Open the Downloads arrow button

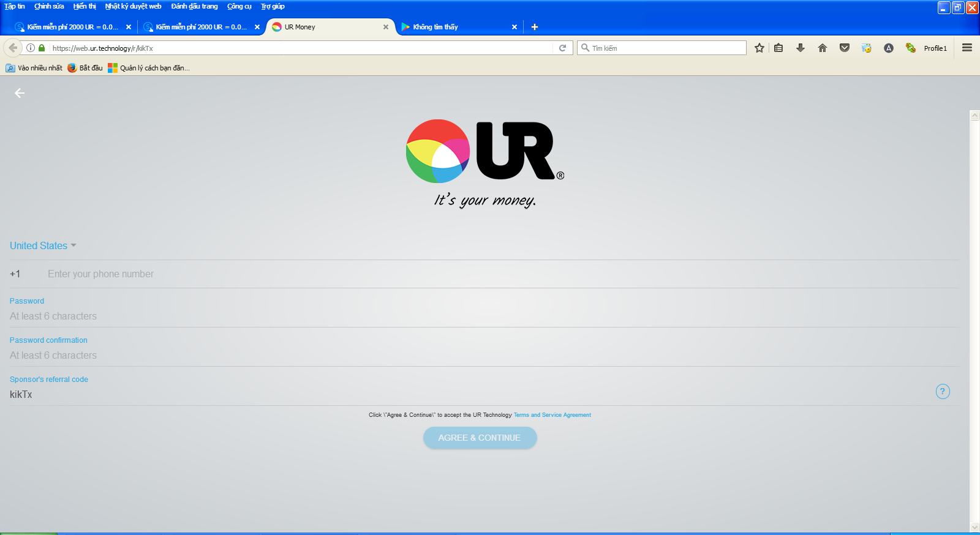801,48
